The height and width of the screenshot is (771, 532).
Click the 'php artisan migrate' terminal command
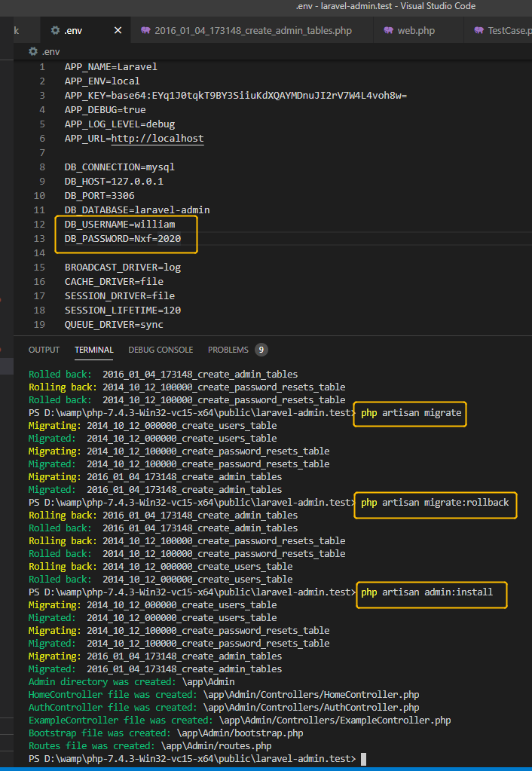[411, 412]
